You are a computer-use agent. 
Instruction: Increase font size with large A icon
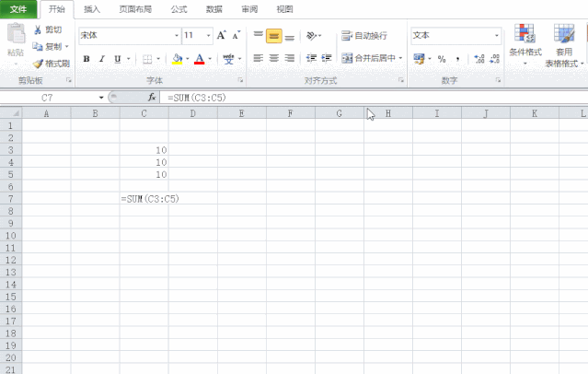click(x=221, y=35)
